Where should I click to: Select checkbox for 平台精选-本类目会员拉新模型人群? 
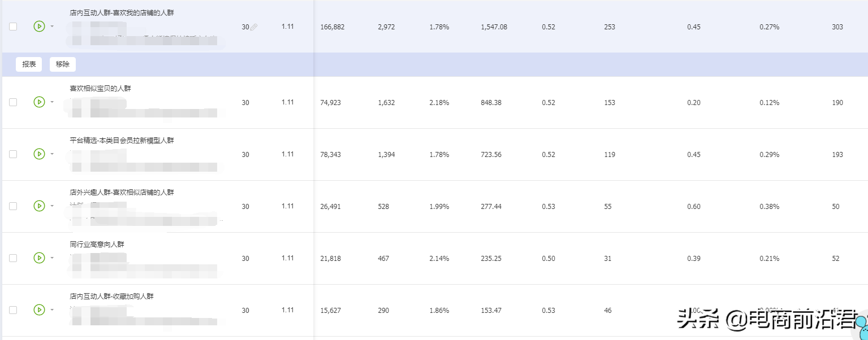click(x=13, y=154)
